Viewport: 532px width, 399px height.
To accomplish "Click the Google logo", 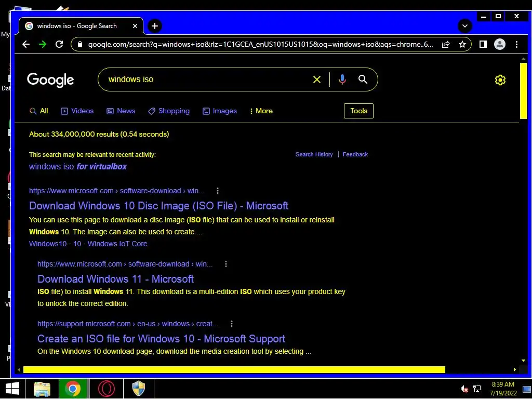I will [x=50, y=80].
